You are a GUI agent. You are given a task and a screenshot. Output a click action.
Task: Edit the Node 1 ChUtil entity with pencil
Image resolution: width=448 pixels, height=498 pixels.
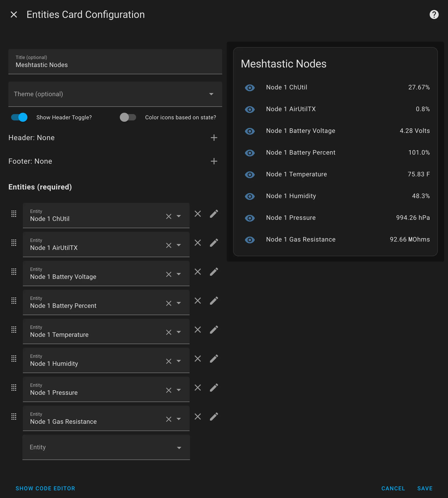(214, 214)
